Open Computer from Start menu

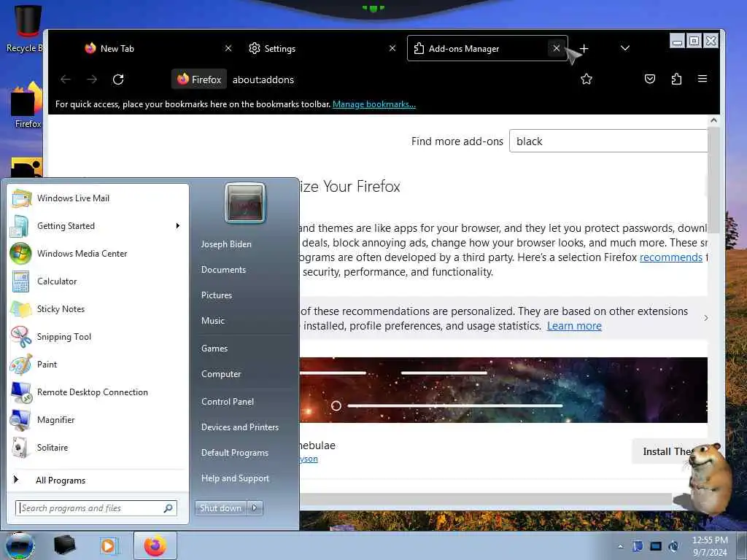tap(221, 374)
